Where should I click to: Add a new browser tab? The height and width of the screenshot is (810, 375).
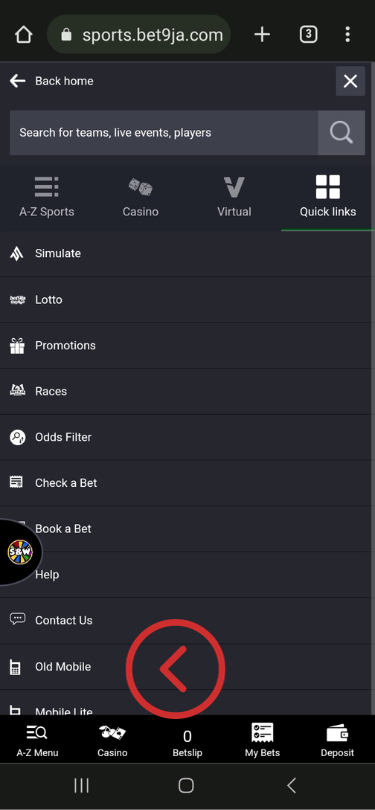(x=262, y=35)
